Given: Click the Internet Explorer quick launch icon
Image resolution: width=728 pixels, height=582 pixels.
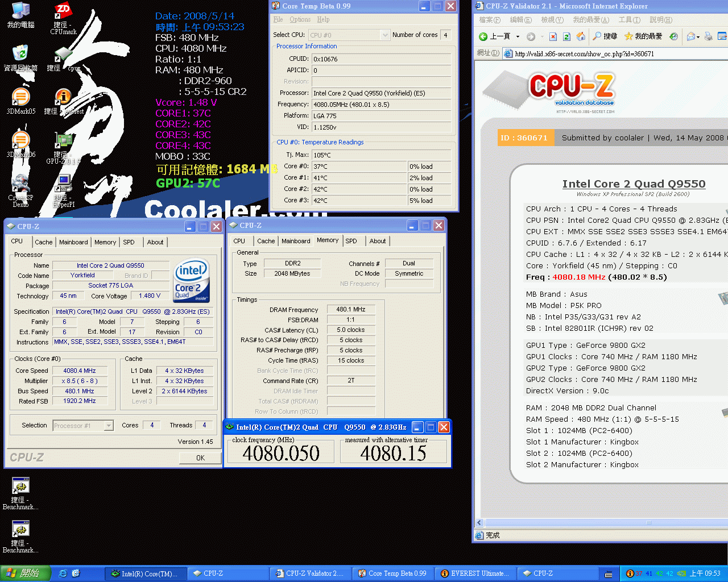Looking at the screenshot, I should pyautogui.click(x=63, y=573).
